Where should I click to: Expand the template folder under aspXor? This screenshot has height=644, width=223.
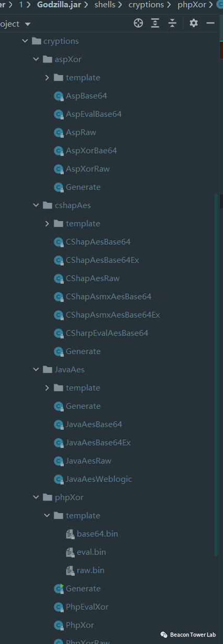(47, 78)
